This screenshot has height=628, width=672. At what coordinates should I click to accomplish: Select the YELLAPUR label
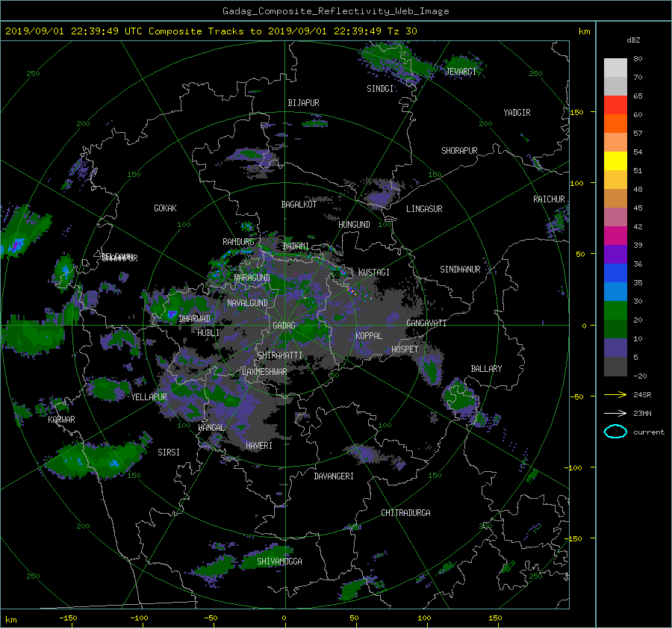click(x=149, y=397)
